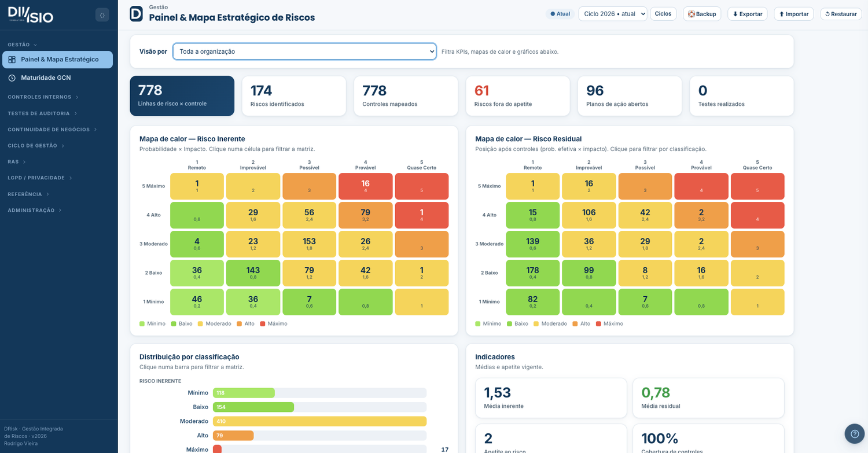Open the Visão por organization dropdown
868x453 pixels.
pos(304,51)
